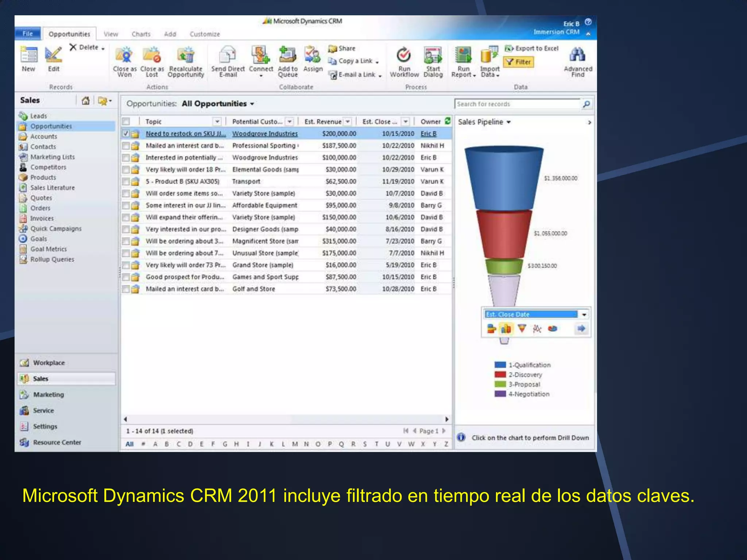Open the Sales Pipeline chart dropdown

(x=508, y=122)
